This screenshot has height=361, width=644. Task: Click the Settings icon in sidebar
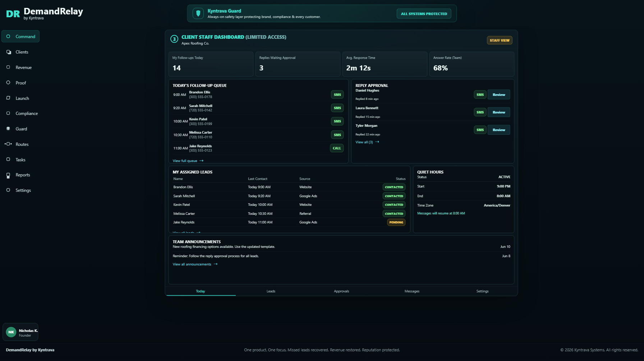pos(8,190)
